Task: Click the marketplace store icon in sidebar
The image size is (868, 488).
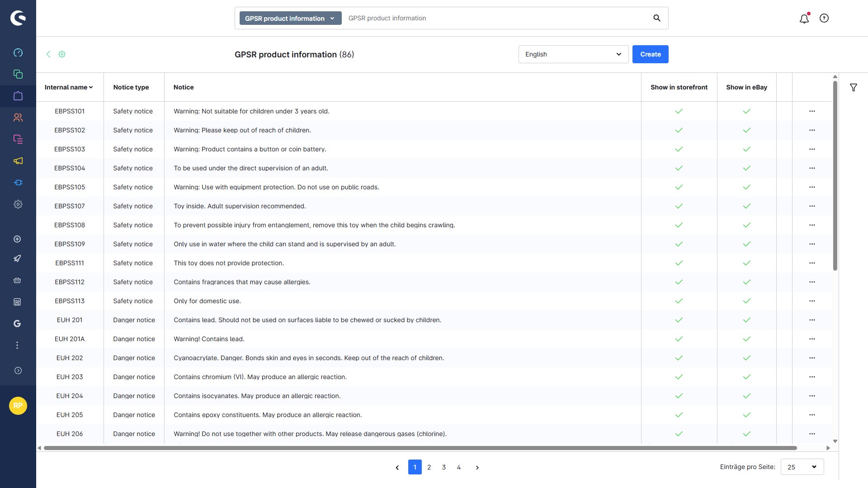Action: (x=17, y=302)
